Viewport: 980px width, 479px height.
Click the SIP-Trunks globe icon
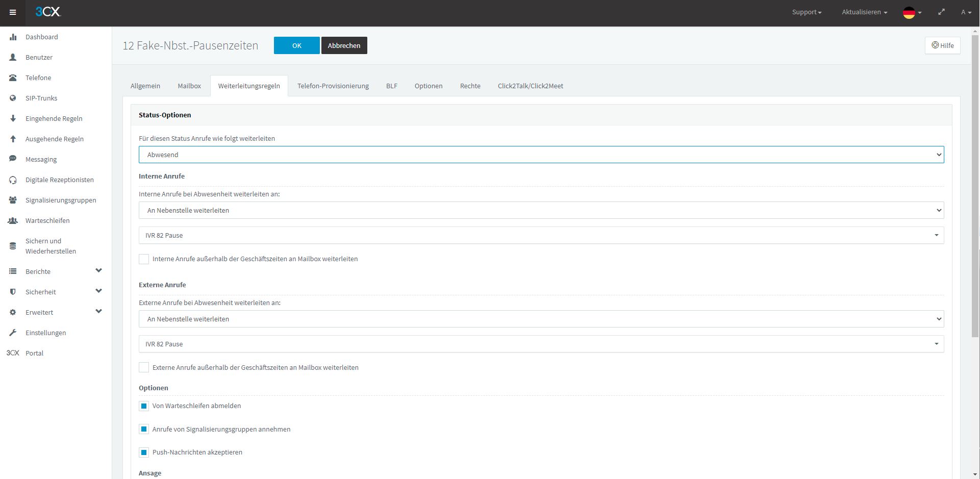pyautogui.click(x=13, y=98)
